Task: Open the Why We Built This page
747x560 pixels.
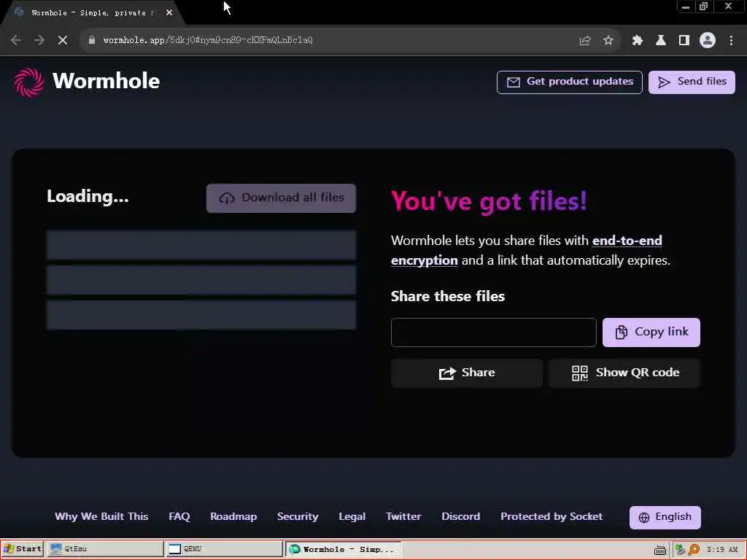Action: 101,517
